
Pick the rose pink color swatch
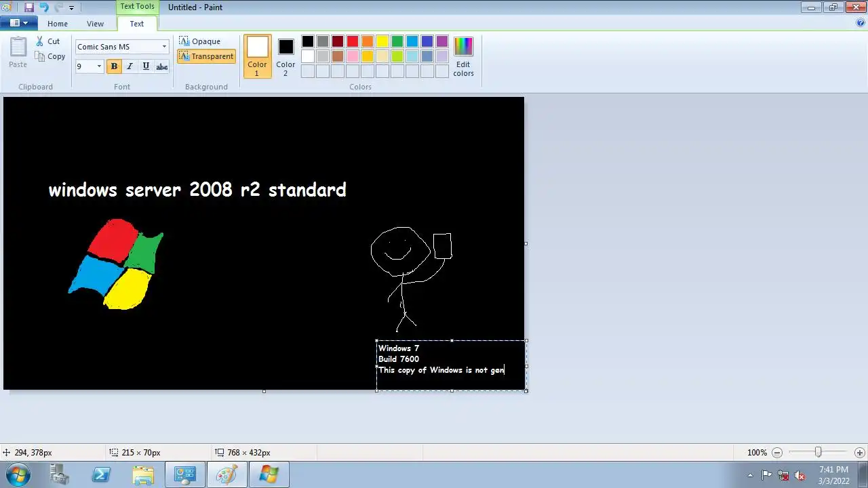(x=353, y=56)
